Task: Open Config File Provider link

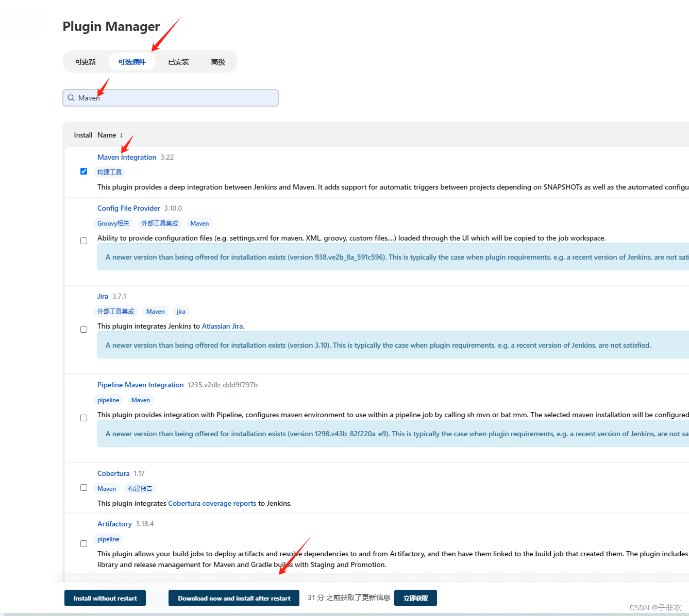Action: 129,208
